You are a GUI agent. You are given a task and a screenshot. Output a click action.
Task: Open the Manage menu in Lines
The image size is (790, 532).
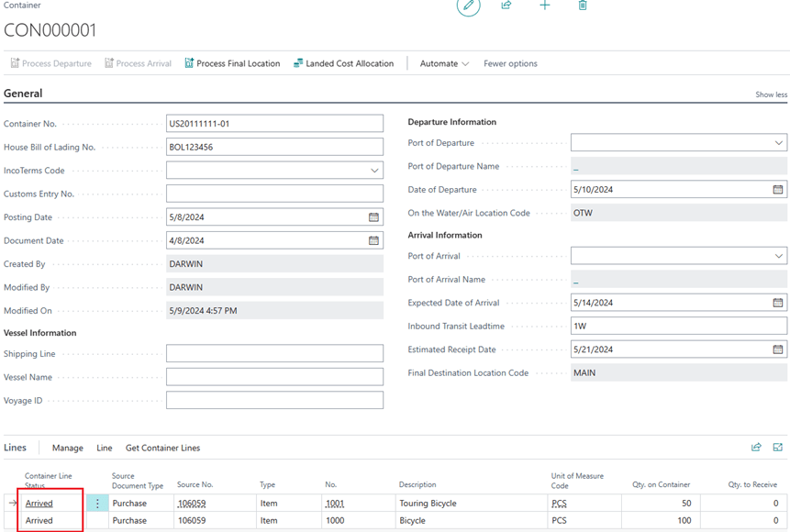click(x=68, y=448)
